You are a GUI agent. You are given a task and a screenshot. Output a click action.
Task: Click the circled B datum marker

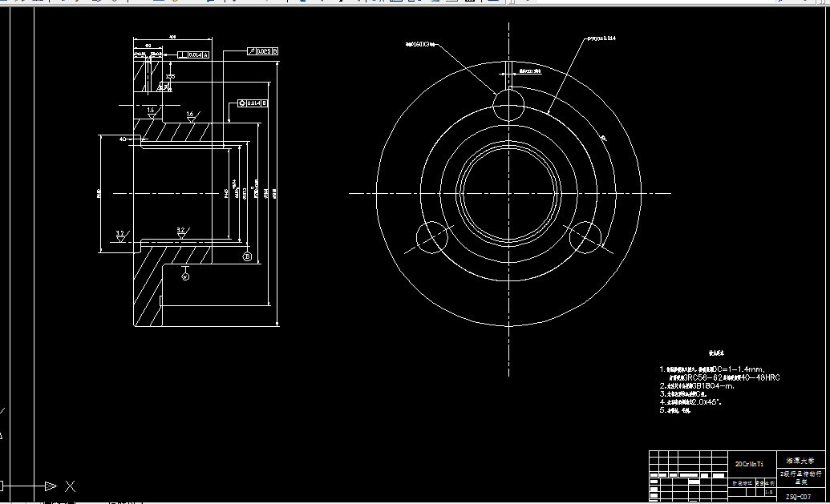(247, 256)
